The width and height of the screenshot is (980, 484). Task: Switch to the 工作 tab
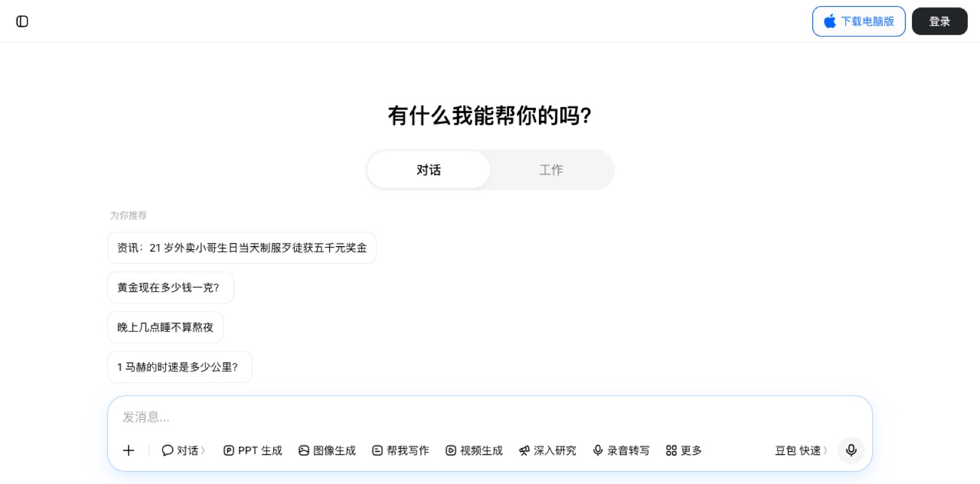(x=551, y=169)
